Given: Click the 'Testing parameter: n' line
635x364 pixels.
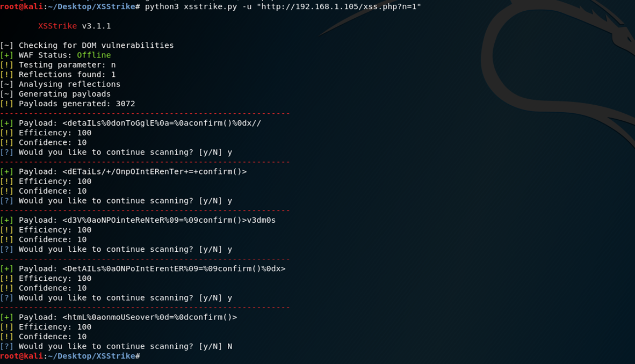Looking at the screenshot, I should click(58, 65).
